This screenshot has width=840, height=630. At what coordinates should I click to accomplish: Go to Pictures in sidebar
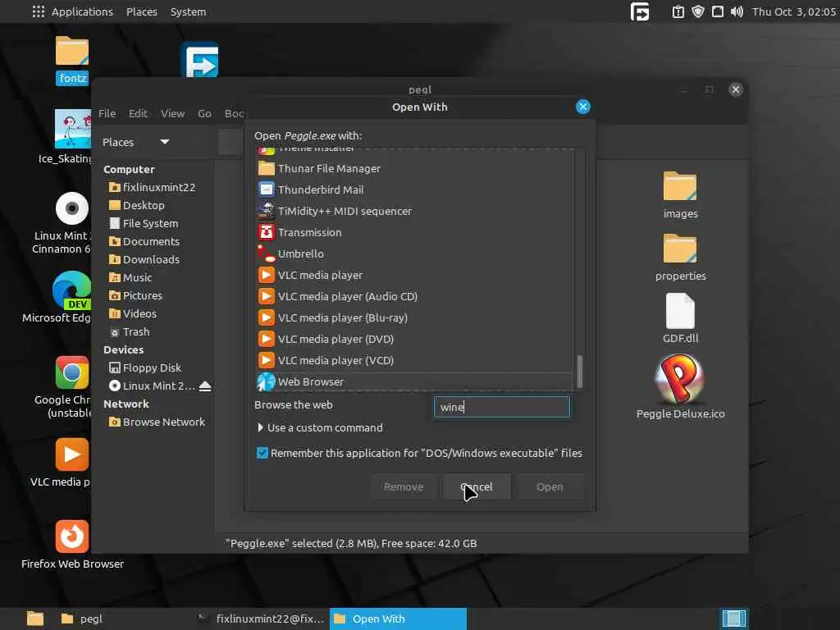pos(135,295)
